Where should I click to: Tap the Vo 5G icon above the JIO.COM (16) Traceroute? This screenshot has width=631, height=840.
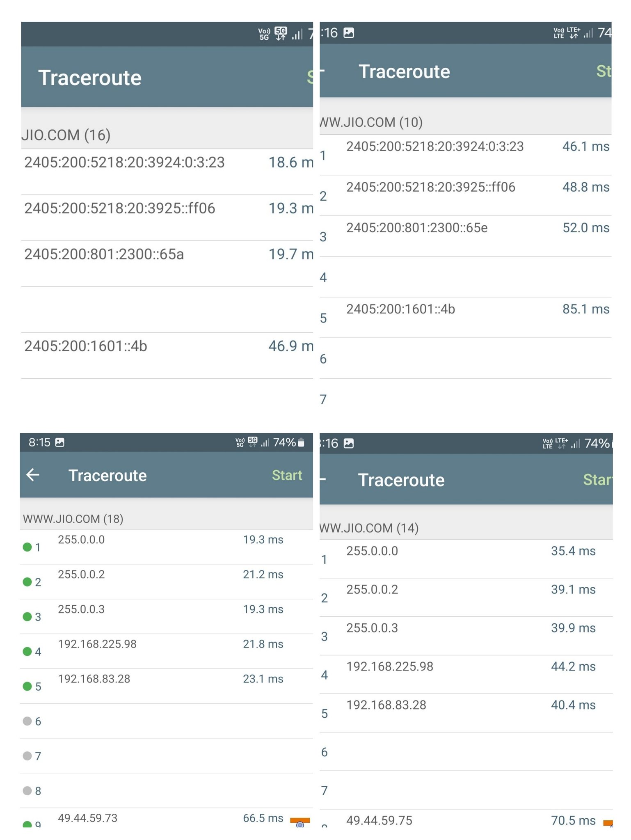tap(264, 34)
